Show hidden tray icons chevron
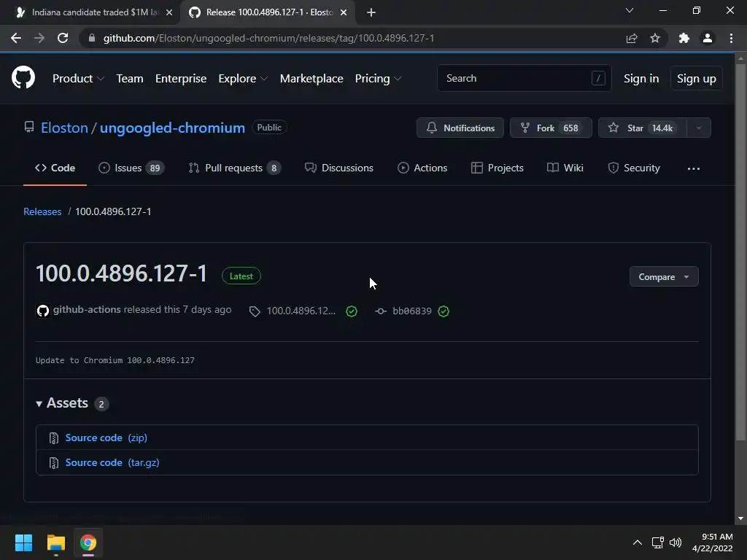747x560 pixels. 638,542
